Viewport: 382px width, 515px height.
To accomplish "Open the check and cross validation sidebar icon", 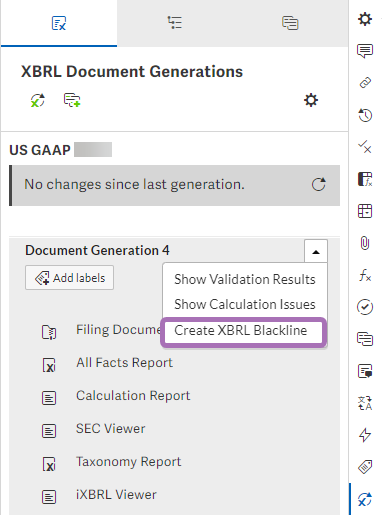I will [x=365, y=147].
